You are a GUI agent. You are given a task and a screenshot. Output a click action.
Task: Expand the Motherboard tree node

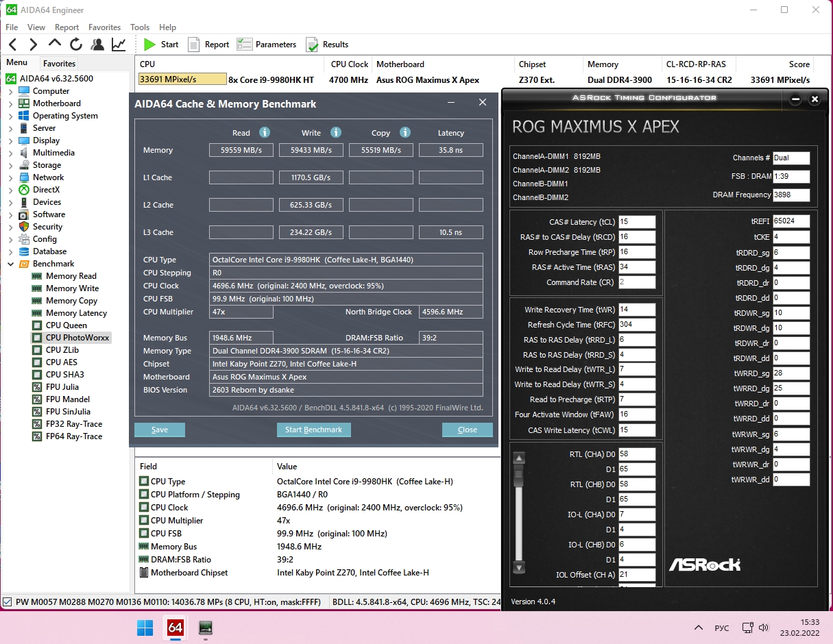click(x=10, y=103)
